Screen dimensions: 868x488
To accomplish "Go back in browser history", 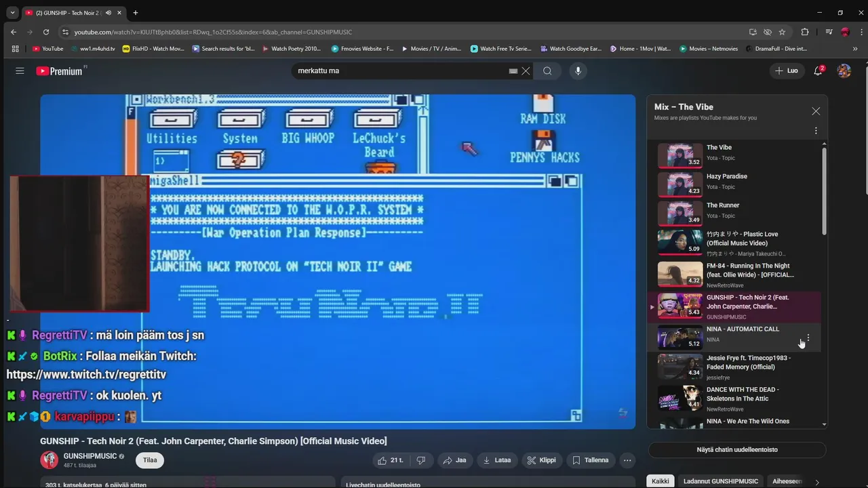I will (x=14, y=32).
